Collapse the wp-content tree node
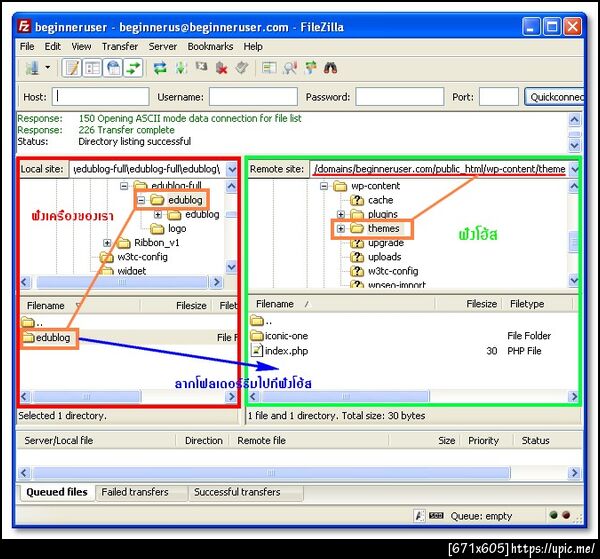The image size is (600, 559). [x=324, y=186]
